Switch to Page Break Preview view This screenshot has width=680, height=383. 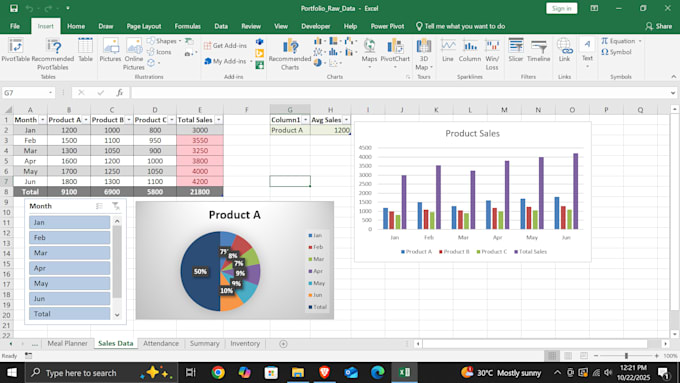point(584,356)
